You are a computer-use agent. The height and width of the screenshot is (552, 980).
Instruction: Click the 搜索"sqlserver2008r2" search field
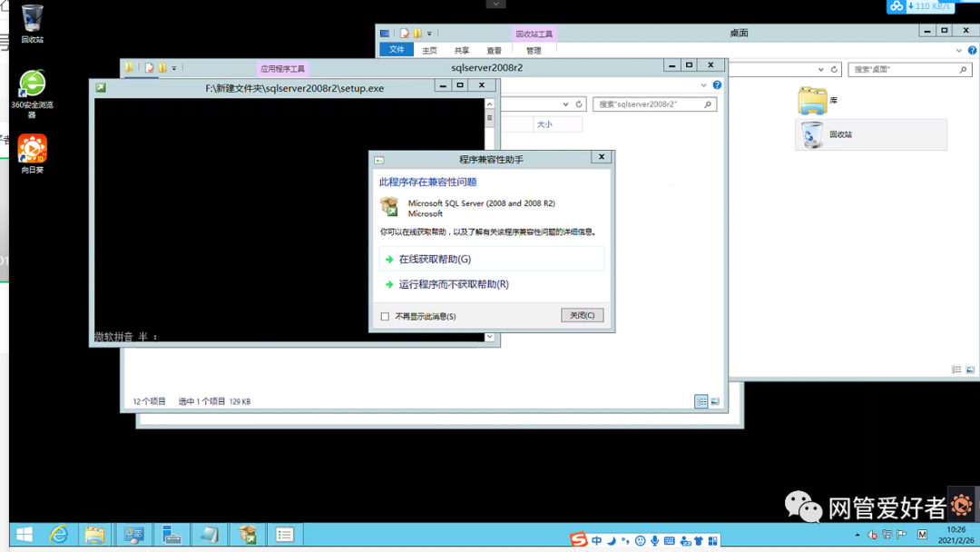pyautogui.click(x=654, y=104)
